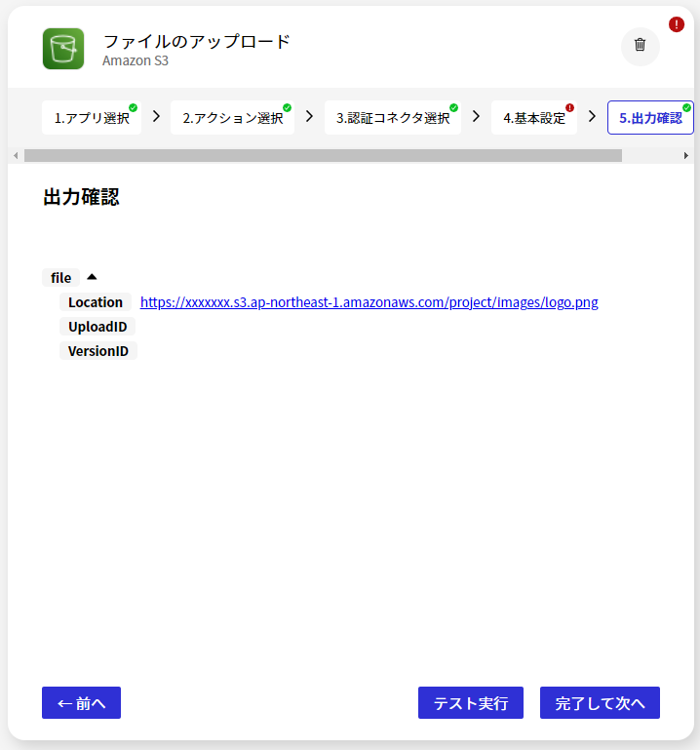Select the UploadID output field
This screenshot has width=700, height=750.
pyautogui.click(x=97, y=327)
